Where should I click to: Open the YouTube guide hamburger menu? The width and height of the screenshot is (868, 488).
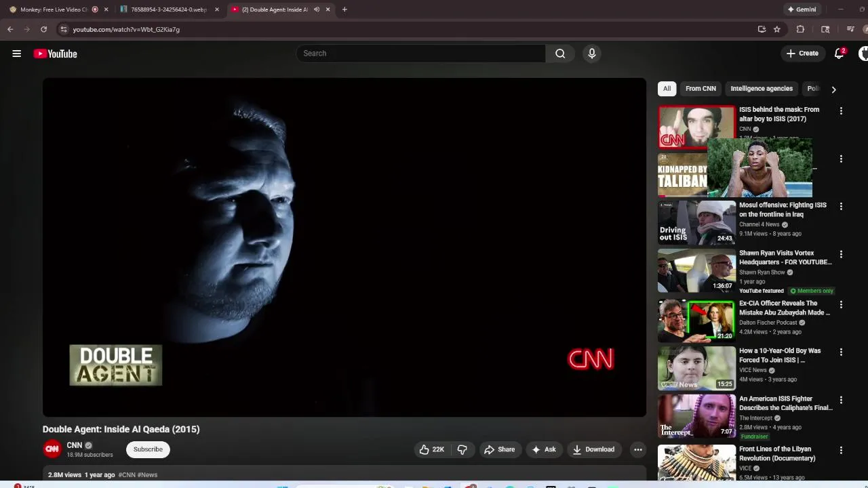(17, 54)
